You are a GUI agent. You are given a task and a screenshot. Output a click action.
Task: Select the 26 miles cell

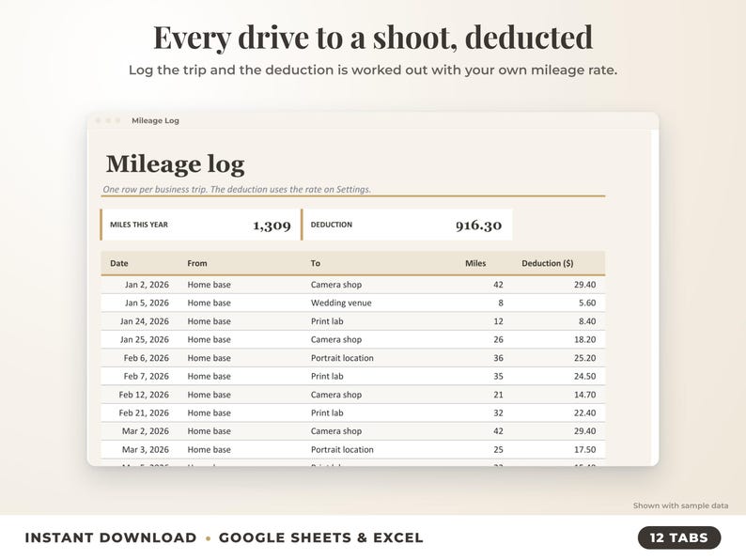tap(498, 339)
